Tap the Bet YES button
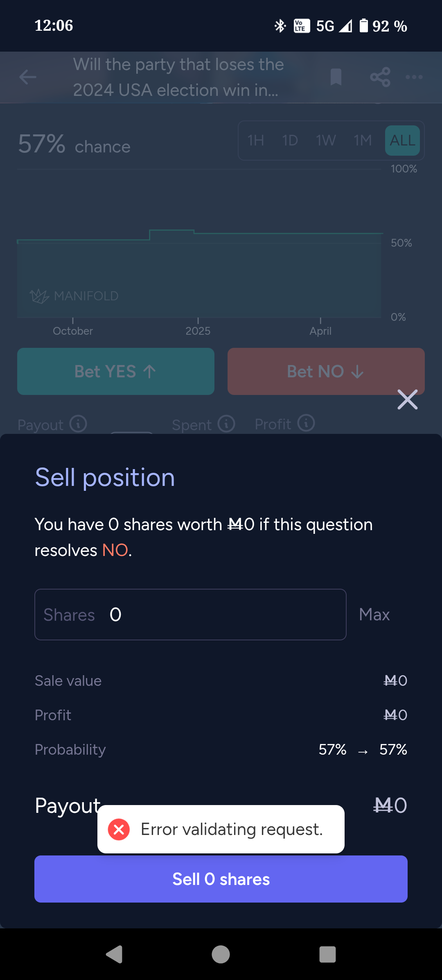Screen dimensions: 442x980 (116, 371)
